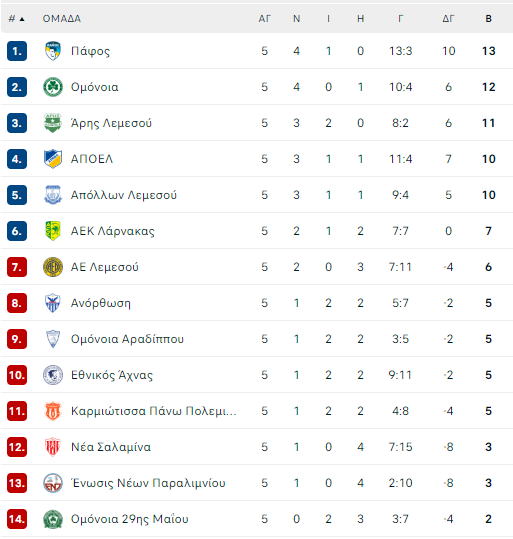513x539 pixels.
Task: Open the Ένωσις Νέων Παραλιμνίου logo
Action: [x=53, y=483]
